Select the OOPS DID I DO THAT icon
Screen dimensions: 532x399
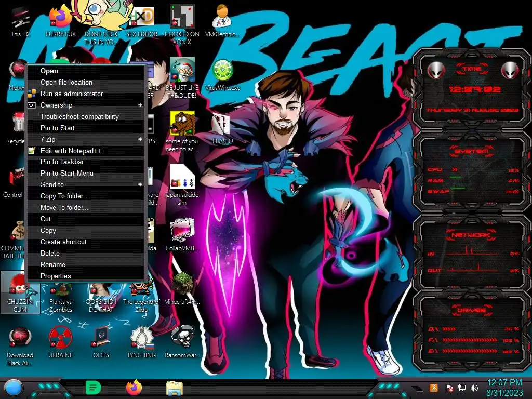[101, 298]
